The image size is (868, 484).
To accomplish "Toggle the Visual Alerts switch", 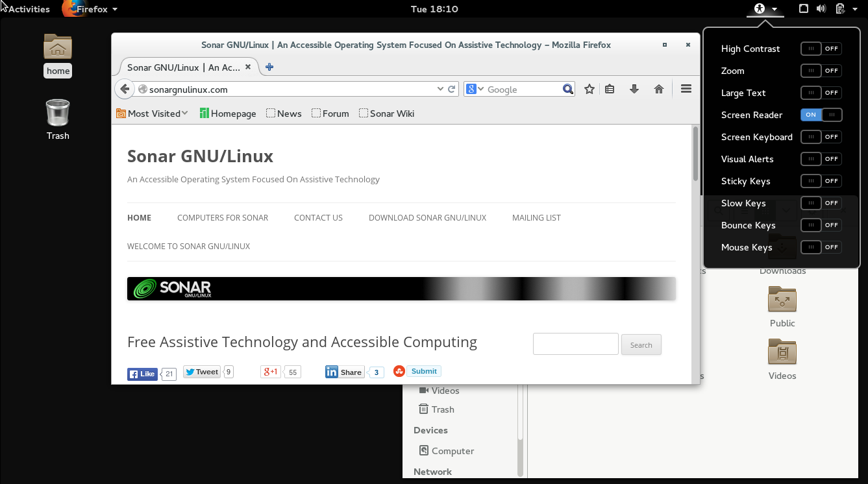I will [x=821, y=159].
